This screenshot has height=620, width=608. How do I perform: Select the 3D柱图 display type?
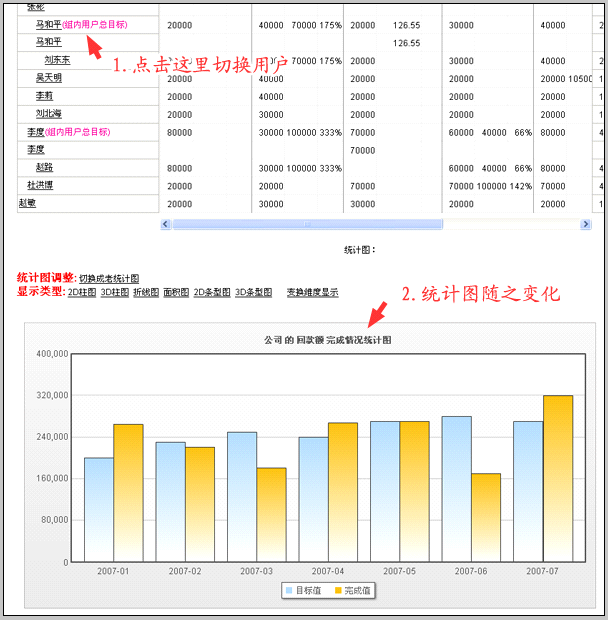[114, 292]
